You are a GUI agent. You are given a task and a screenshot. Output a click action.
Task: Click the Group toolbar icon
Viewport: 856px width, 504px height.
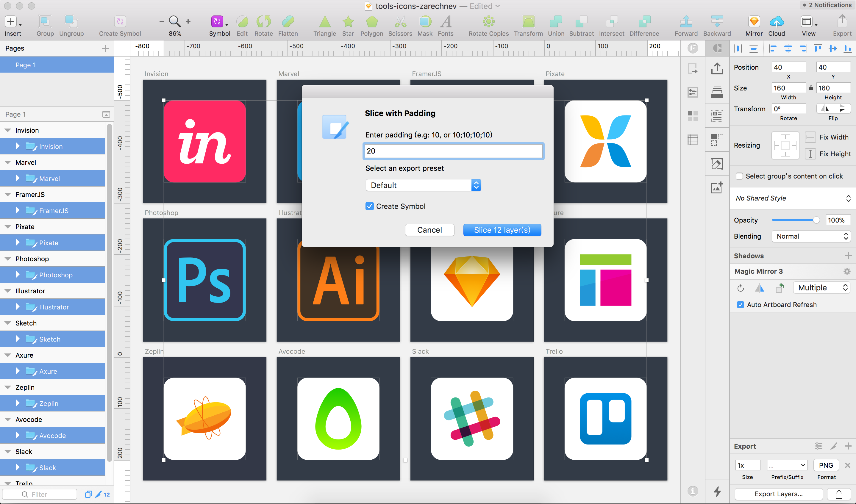45,22
